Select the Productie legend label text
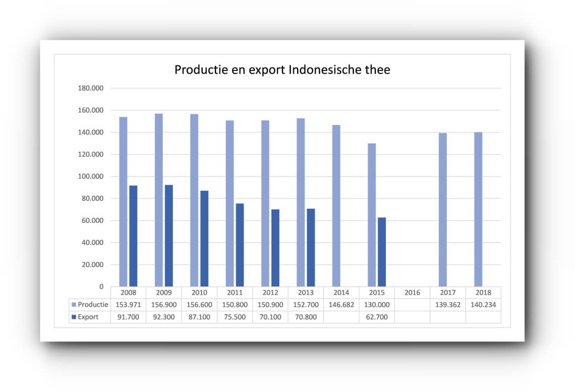Viewport: 575px width, 392px height. [x=93, y=305]
